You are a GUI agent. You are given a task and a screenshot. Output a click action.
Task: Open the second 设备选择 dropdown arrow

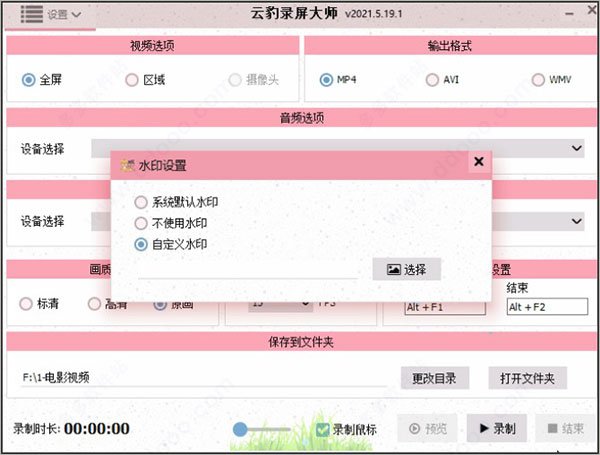coord(577,221)
